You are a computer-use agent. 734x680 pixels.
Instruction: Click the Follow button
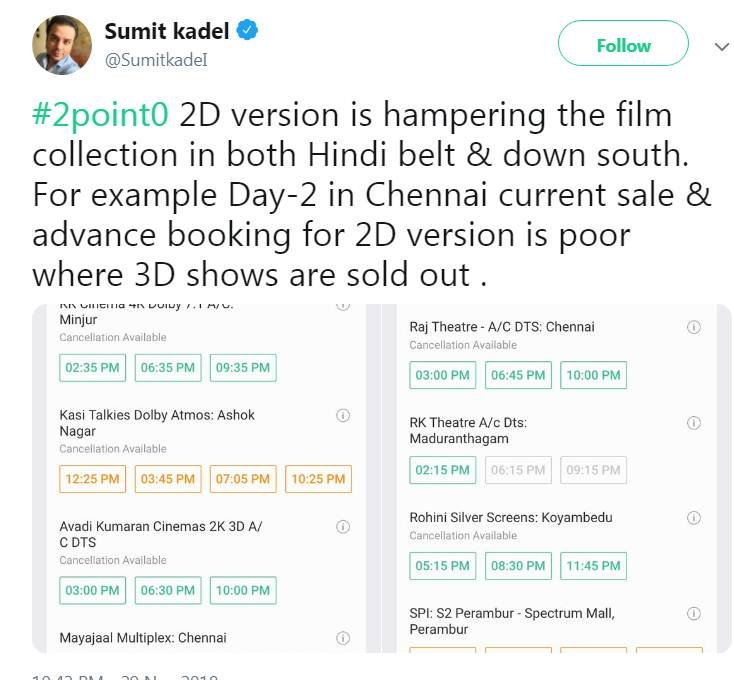623,45
